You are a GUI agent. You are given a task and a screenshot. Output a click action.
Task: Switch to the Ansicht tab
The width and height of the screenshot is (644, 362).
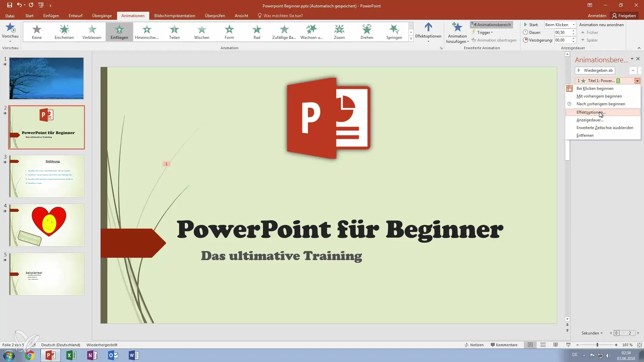pos(241,15)
